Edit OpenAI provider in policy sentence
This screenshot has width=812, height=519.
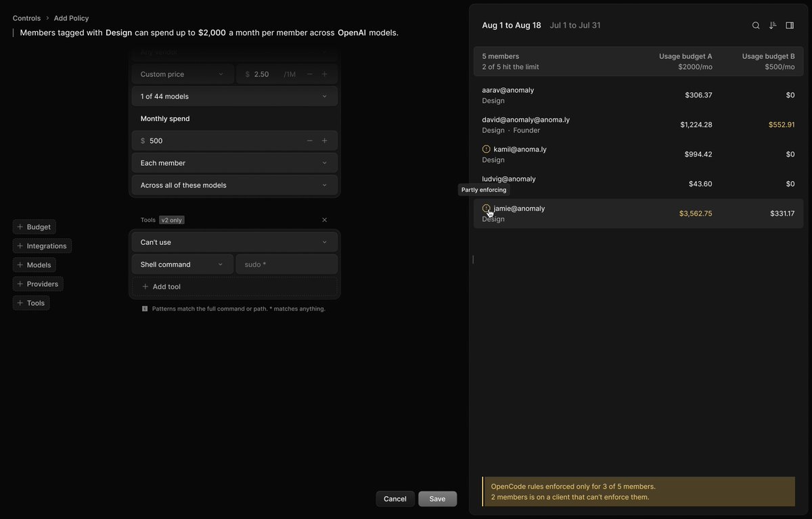tap(353, 32)
